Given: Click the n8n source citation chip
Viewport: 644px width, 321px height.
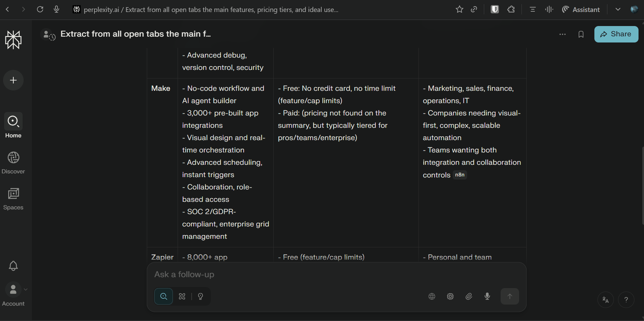Looking at the screenshot, I should (460, 175).
